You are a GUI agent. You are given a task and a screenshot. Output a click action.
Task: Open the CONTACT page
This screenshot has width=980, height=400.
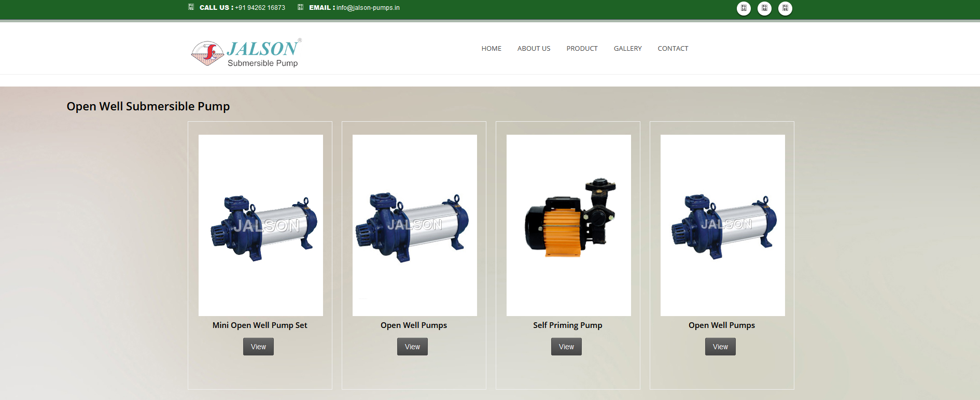click(x=673, y=48)
